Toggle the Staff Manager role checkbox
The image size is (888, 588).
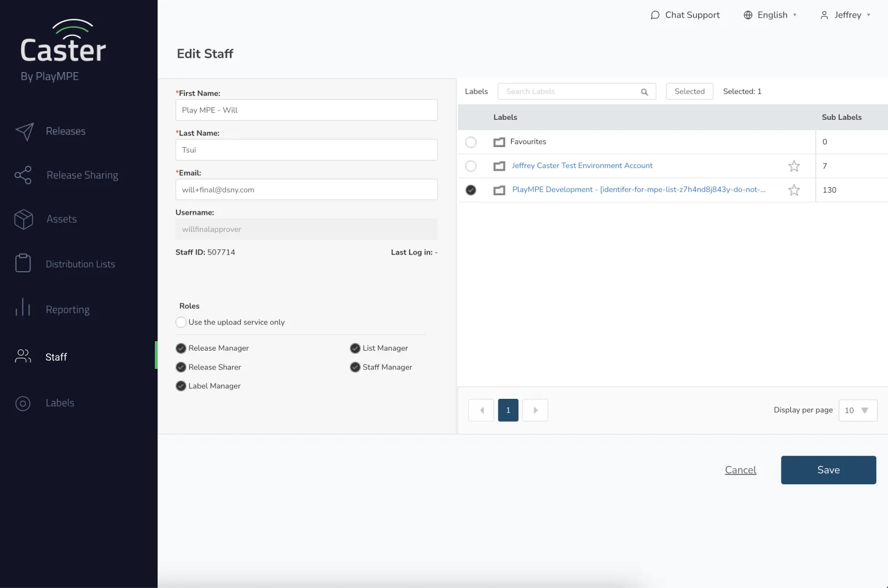tap(355, 367)
